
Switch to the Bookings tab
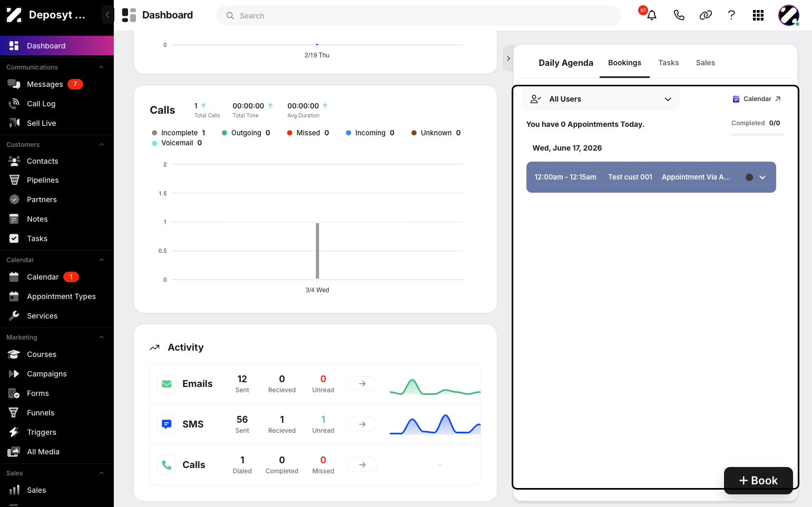click(624, 63)
